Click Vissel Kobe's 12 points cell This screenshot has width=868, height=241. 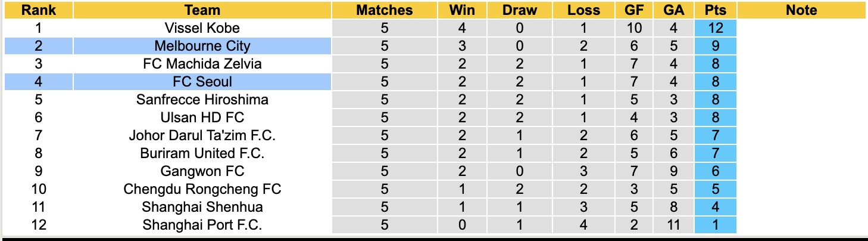(715, 28)
